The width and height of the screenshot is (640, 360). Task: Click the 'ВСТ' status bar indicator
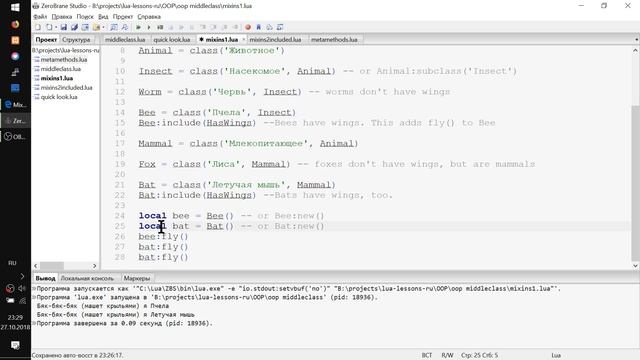point(427,356)
